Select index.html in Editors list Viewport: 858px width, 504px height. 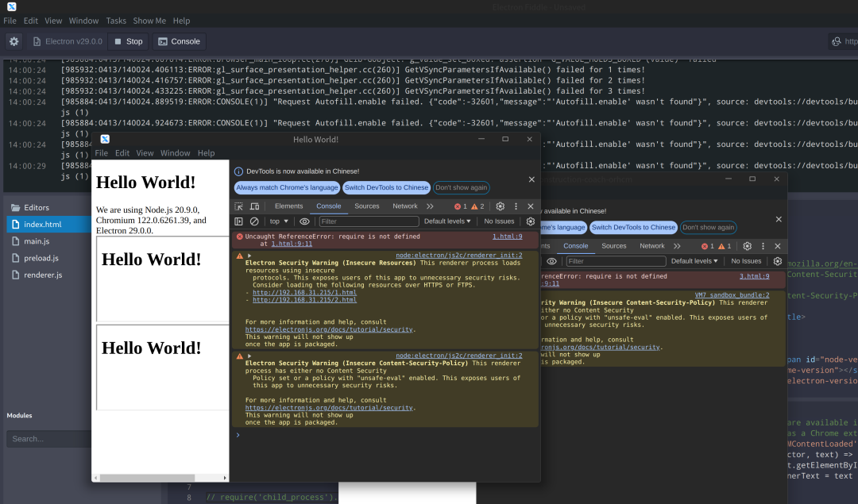(x=48, y=224)
